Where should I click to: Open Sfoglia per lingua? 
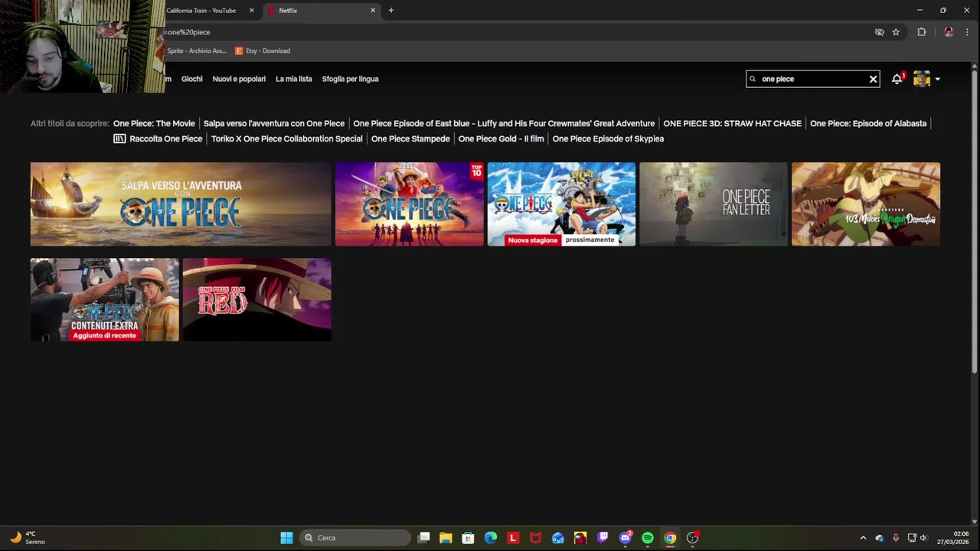click(x=350, y=79)
